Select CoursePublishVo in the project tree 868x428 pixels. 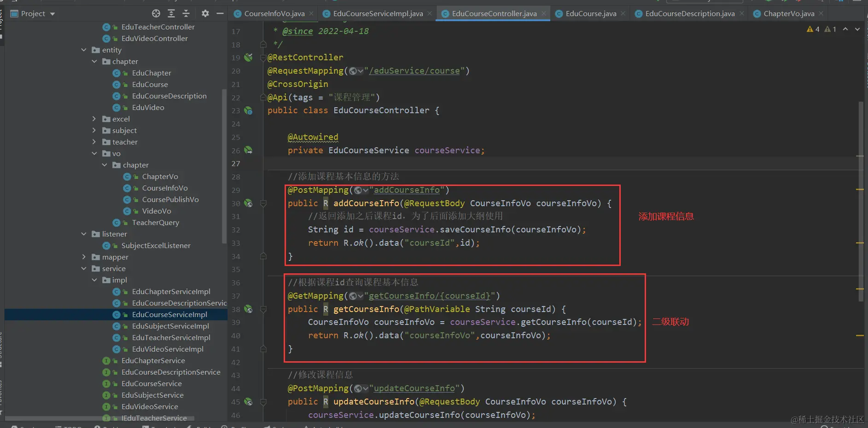pos(170,200)
